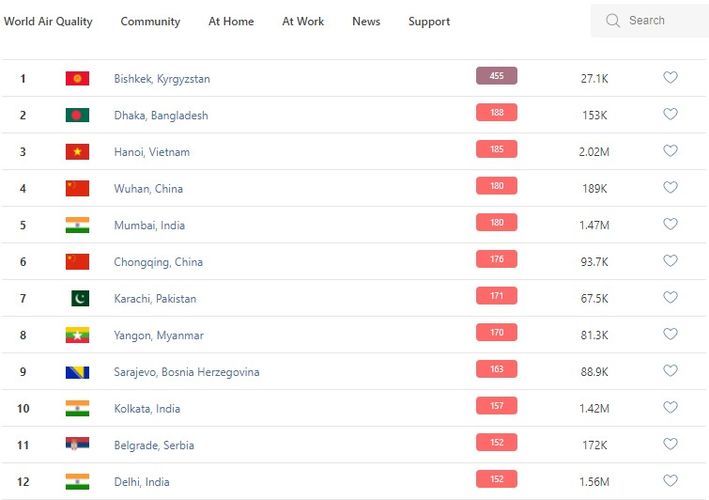Click the Serbia flag beside Belgrade

[x=77, y=445]
